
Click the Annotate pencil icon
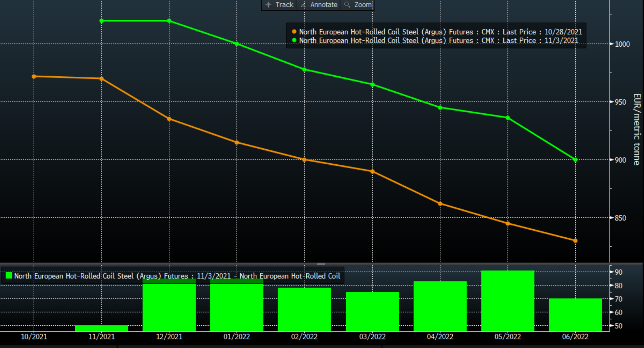[x=303, y=5]
